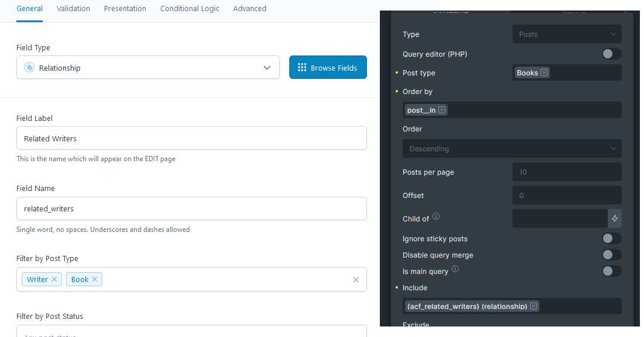Click the Is main query info icon
This screenshot has width=644, height=337.
click(x=455, y=269)
